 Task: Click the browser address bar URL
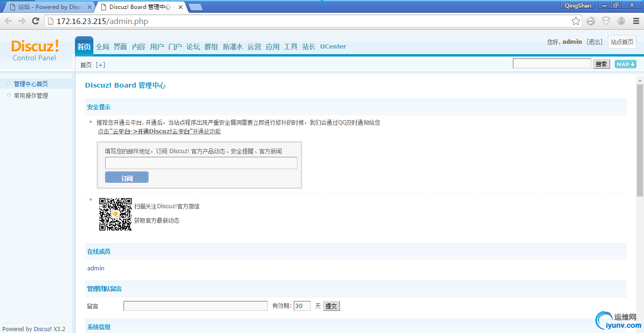click(x=102, y=21)
